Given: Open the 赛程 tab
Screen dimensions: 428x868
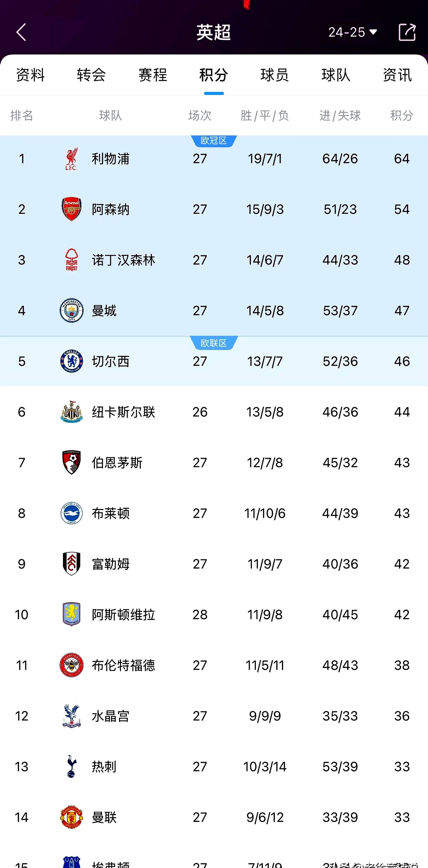Looking at the screenshot, I should coord(152,75).
